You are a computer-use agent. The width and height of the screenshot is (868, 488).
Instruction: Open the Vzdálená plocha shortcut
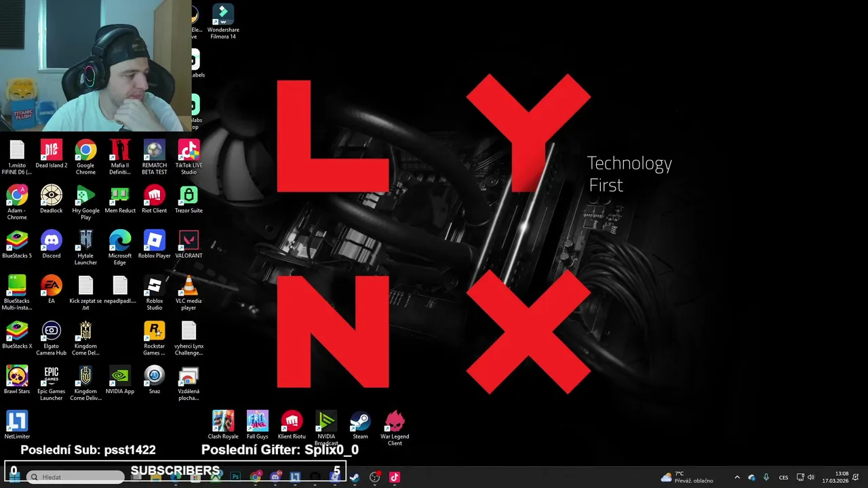coord(189,383)
